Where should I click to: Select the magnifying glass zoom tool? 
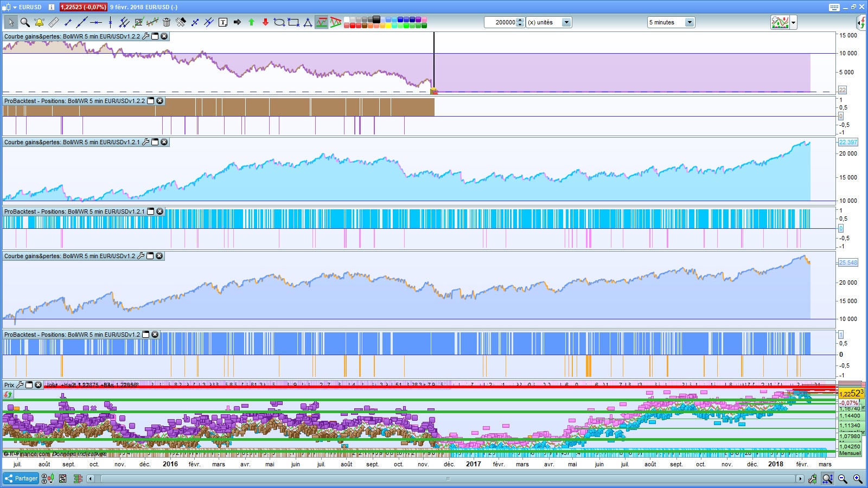[25, 22]
